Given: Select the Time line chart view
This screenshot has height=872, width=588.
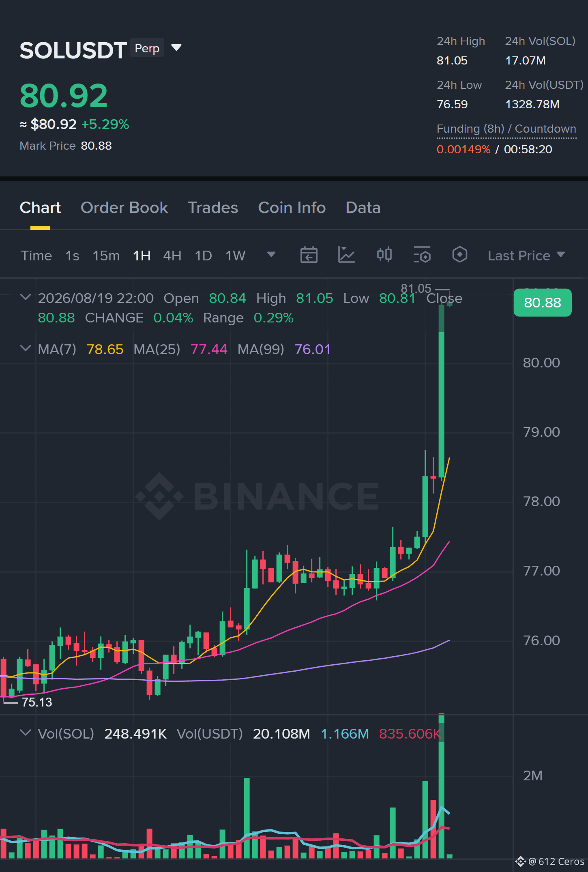Looking at the screenshot, I should (x=36, y=256).
